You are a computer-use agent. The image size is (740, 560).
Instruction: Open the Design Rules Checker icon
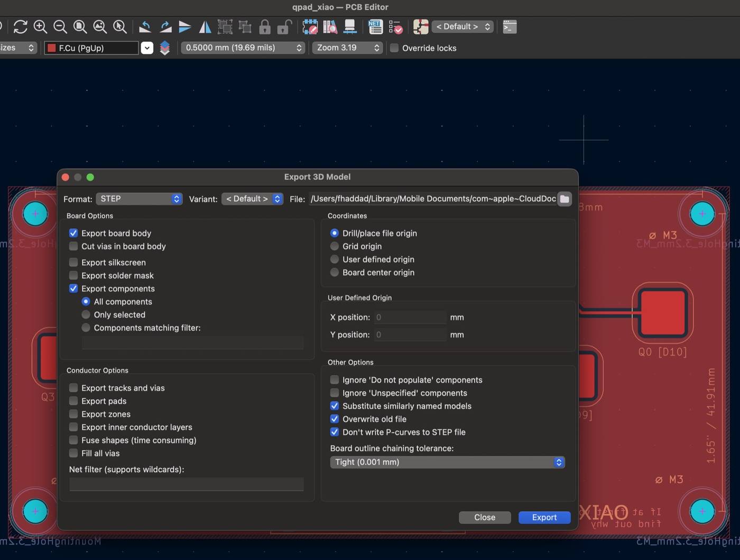pyautogui.click(x=395, y=26)
